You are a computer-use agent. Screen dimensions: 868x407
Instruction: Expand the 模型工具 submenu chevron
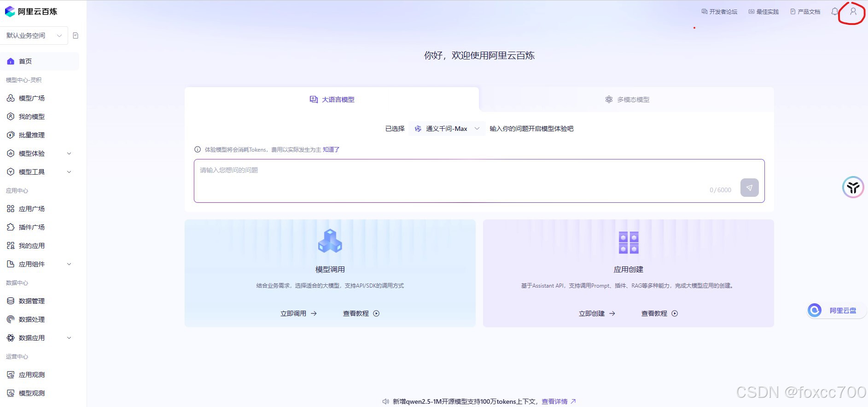69,172
